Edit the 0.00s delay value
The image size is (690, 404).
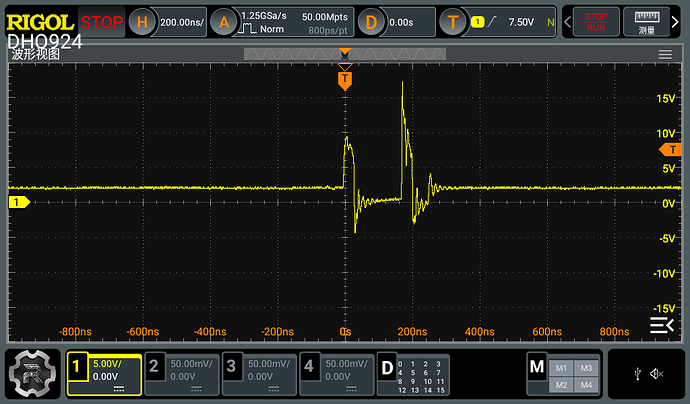[401, 22]
